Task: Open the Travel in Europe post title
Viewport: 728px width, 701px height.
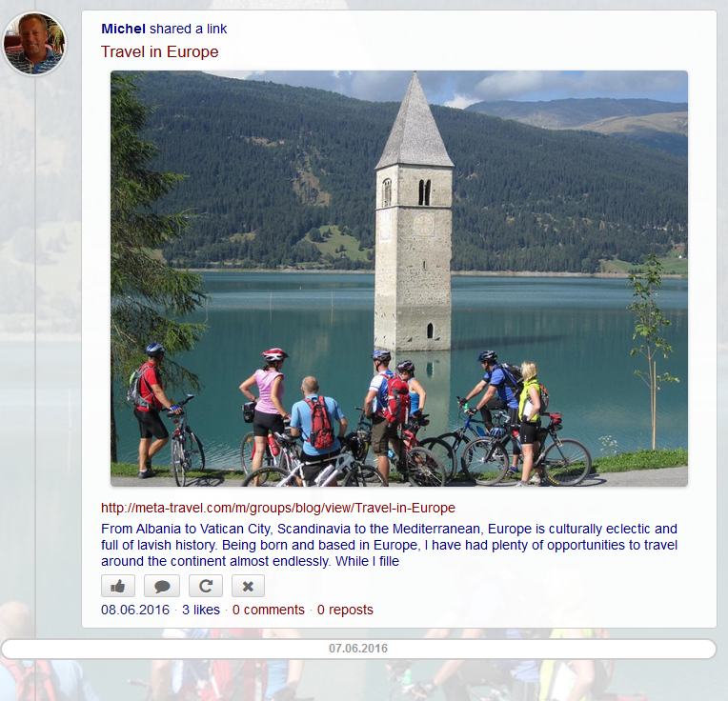Action: pyautogui.click(x=160, y=51)
